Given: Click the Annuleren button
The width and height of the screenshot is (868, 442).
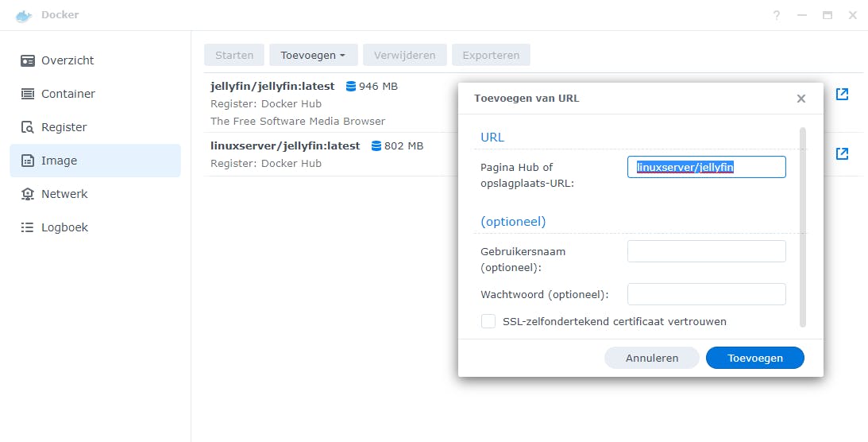Looking at the screenshot, I should [651, 358].
